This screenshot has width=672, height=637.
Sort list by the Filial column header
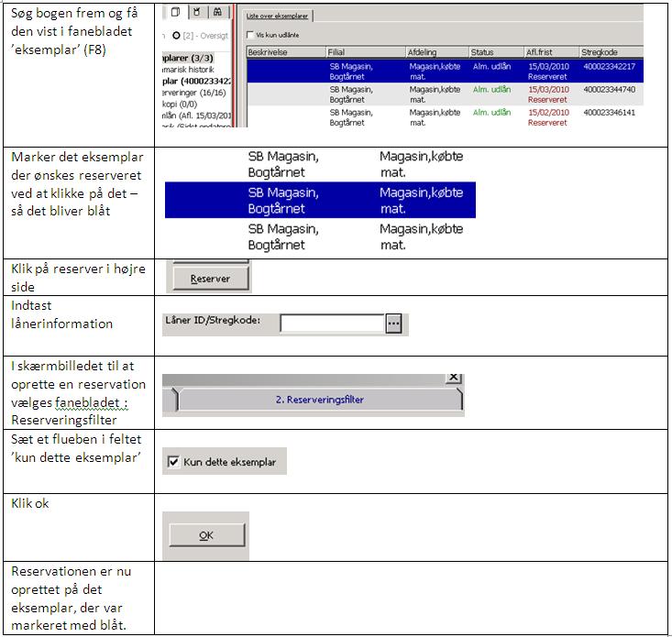point(365,52)
